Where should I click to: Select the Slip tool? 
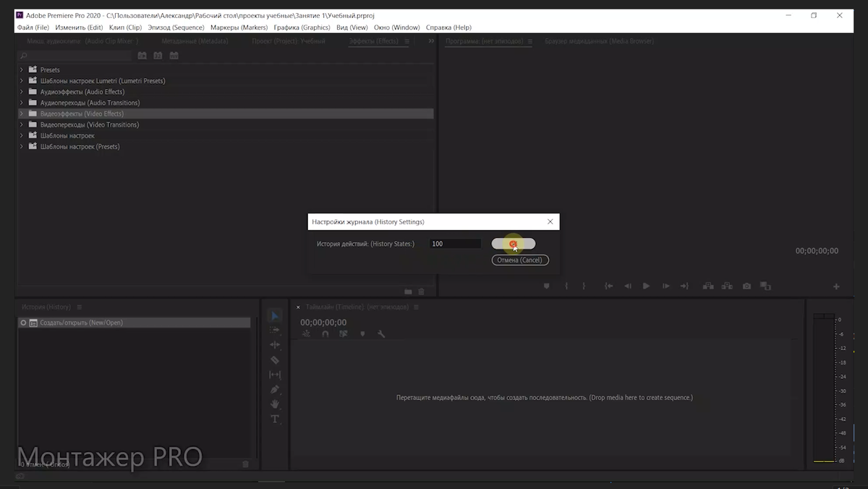tap(275, 375)
